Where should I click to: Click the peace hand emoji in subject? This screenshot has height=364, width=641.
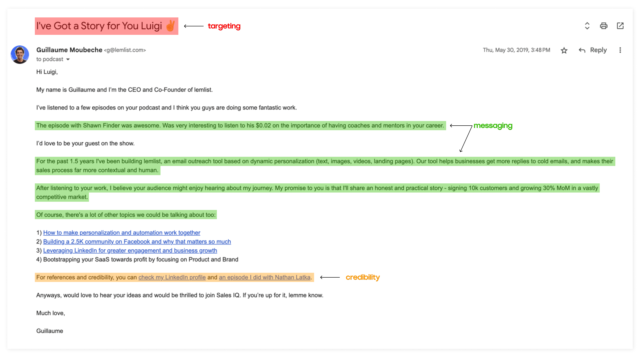point(171,26)
